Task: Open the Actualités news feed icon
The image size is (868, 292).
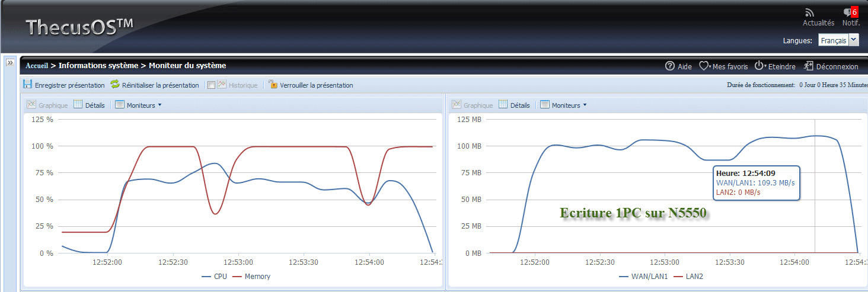Action: coord(810,12)
